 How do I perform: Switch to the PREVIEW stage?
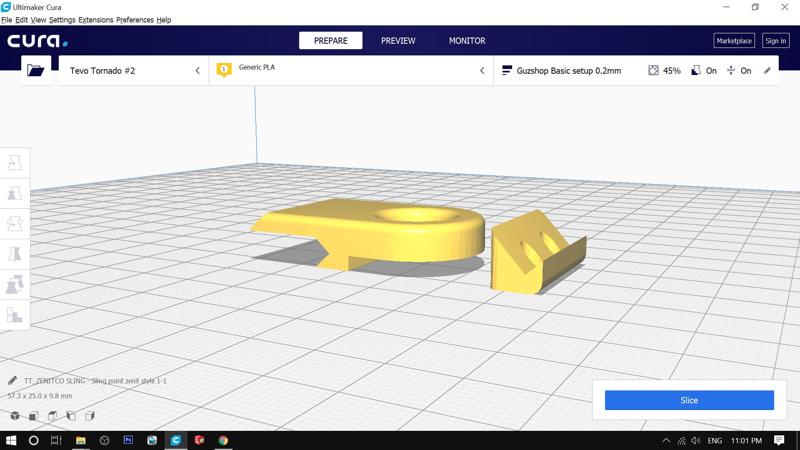[x=398, y=41]
